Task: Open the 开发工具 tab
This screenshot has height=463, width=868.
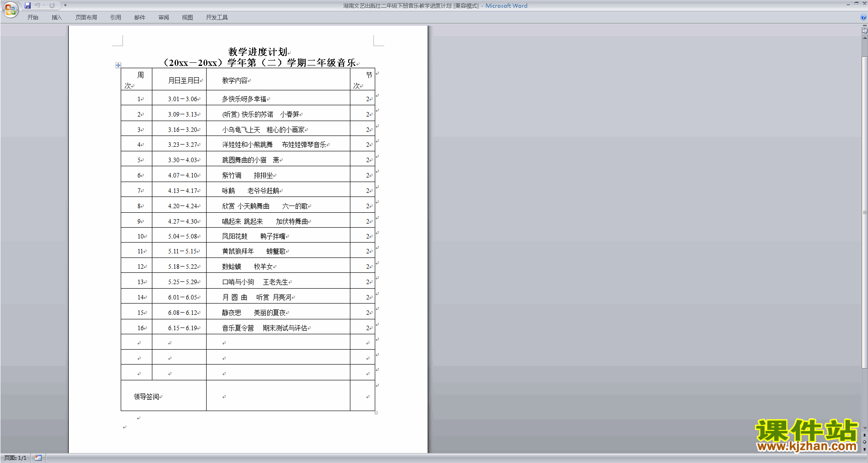Action: click(217, 17)
